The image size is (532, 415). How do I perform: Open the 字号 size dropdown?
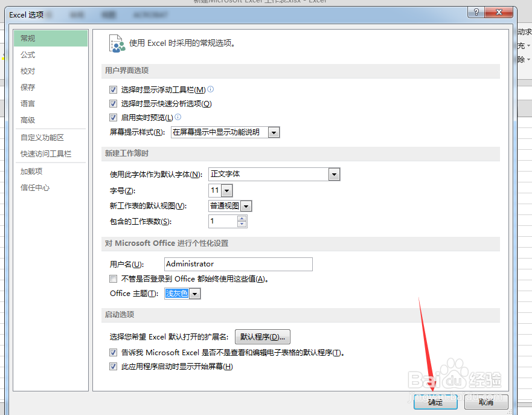click(226, 191)
